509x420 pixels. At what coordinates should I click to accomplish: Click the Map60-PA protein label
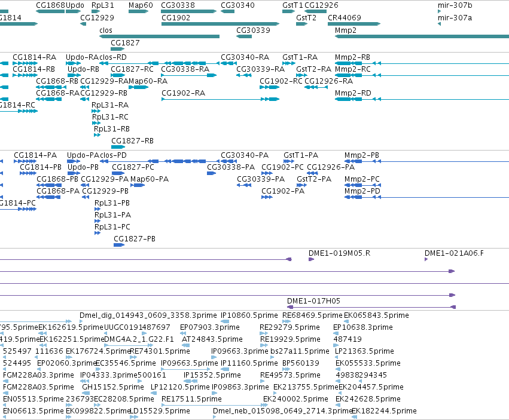coord(150,179)
